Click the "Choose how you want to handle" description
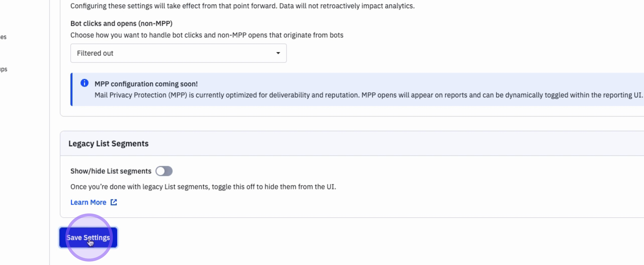Screen dimensions: 644x265 207,35
